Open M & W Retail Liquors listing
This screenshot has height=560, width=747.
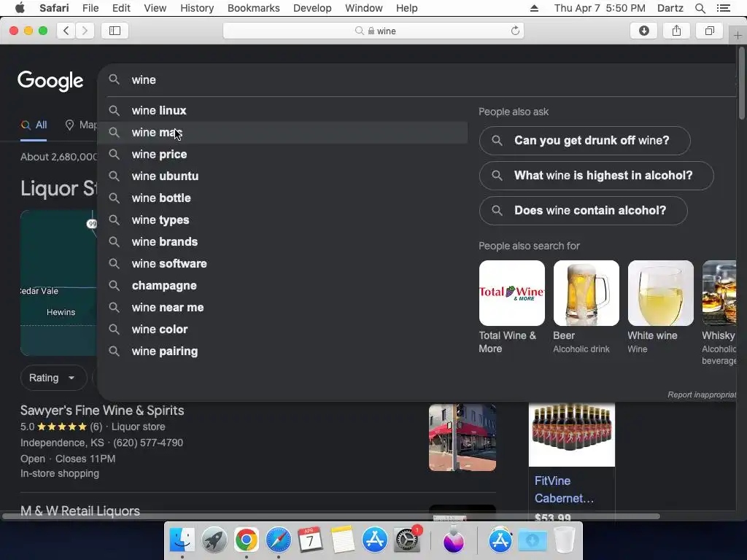(80, 511)
